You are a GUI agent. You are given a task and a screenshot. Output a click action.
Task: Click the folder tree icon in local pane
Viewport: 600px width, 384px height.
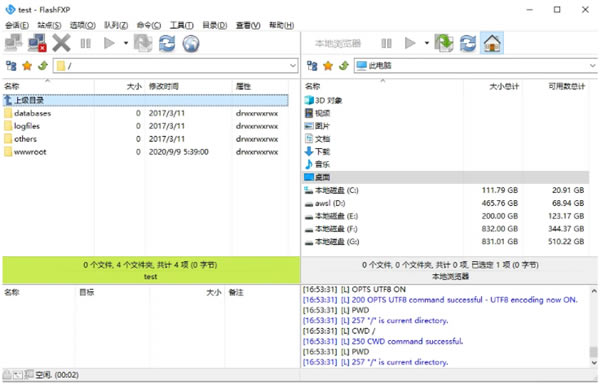312,66
